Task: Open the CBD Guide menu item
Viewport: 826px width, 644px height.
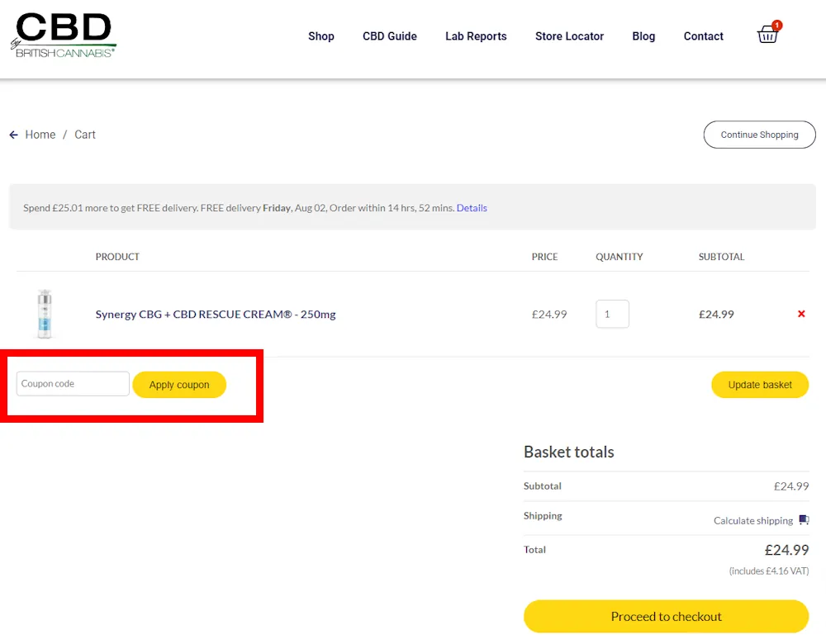Action: point(389,36)
